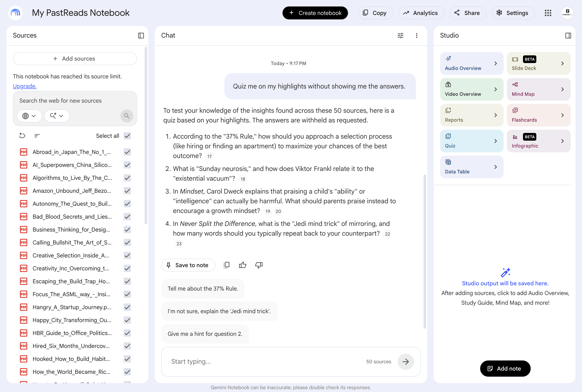Image resolution: width=582 pixels, height=392 pixels.
Task: Uncheck Business_Thinking_for_Design source checkbox
Action: [x=127, y=230]
